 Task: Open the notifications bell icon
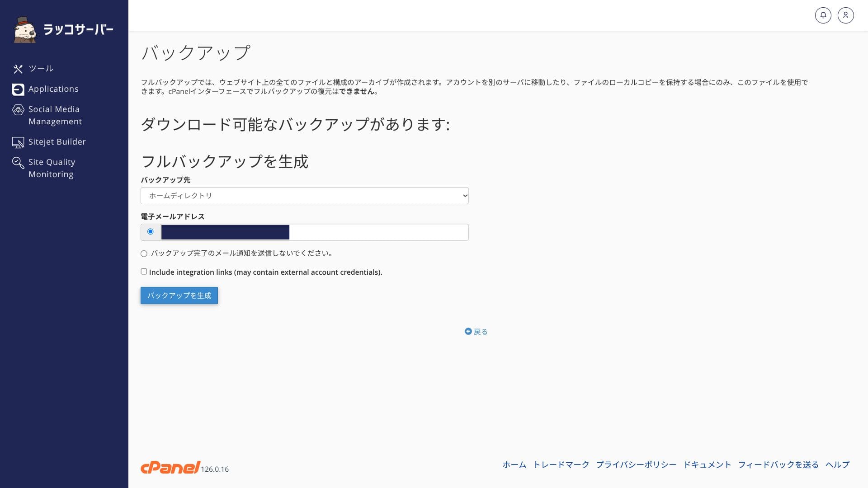823,15
